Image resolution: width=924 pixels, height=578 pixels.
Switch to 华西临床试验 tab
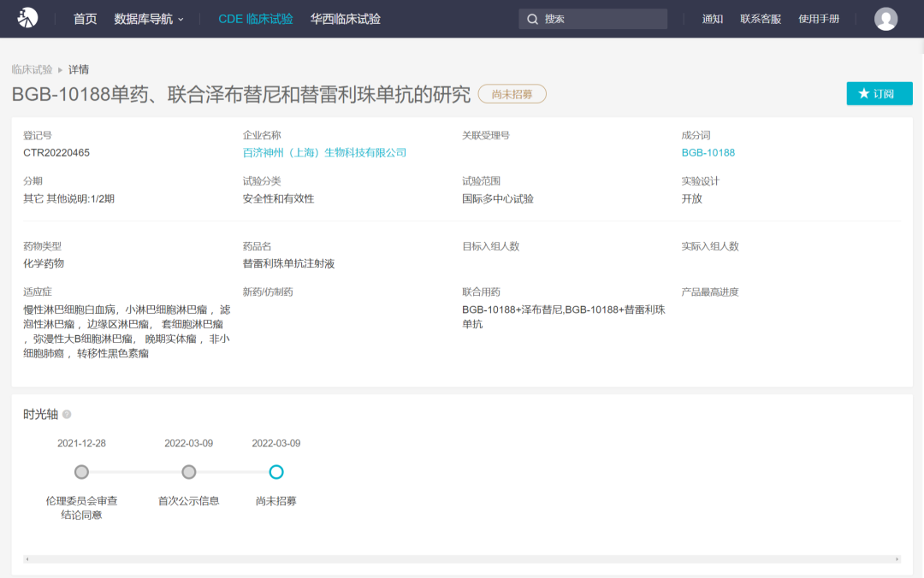click(346, 19)
